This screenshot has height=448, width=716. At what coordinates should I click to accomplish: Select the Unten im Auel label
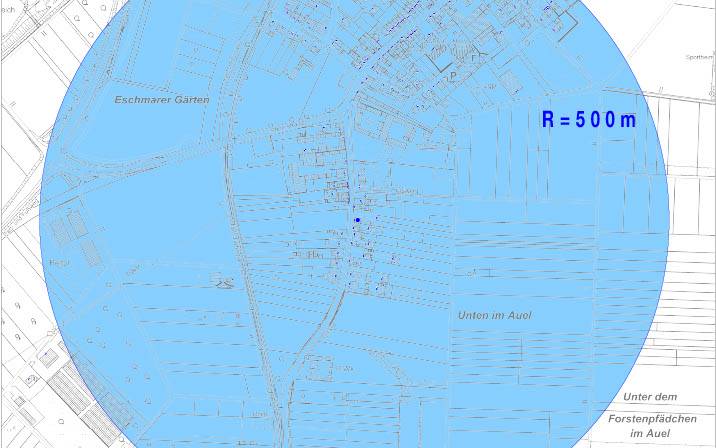[x=494, y=316]
